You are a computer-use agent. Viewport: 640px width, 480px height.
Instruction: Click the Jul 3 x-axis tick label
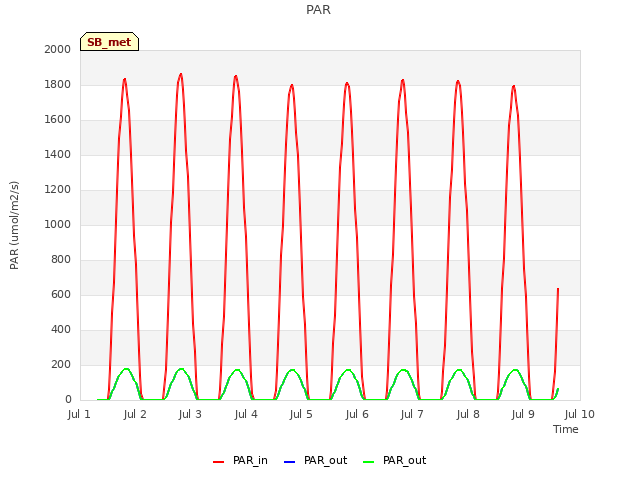pyautogui.click(x=190, y=414)
